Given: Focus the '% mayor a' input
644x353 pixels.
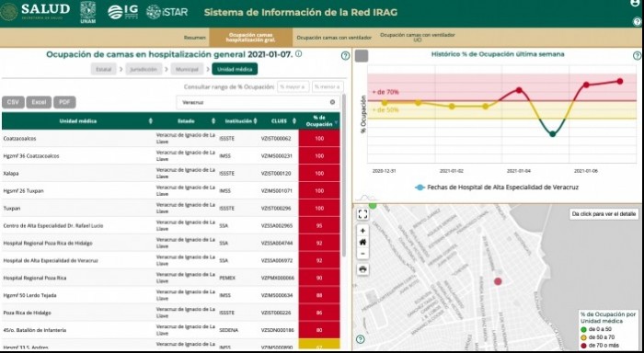Looking at the screenshot, I should pyautogui.click(x=293, y=86).
